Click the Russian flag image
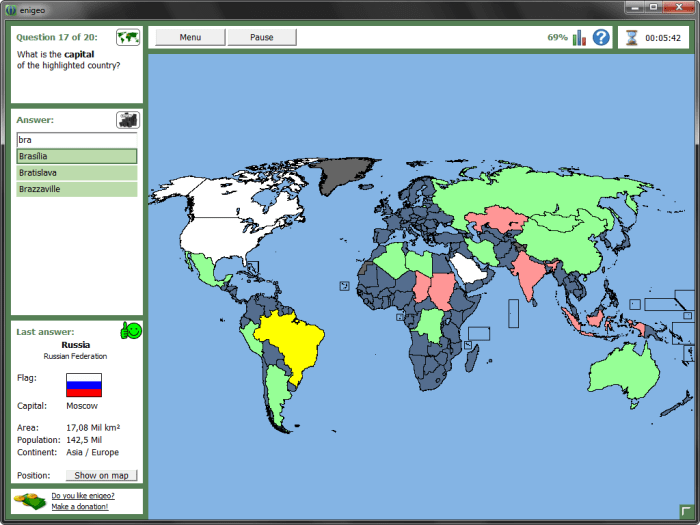Viewport: 700px width, 525px height. point(84,385)
